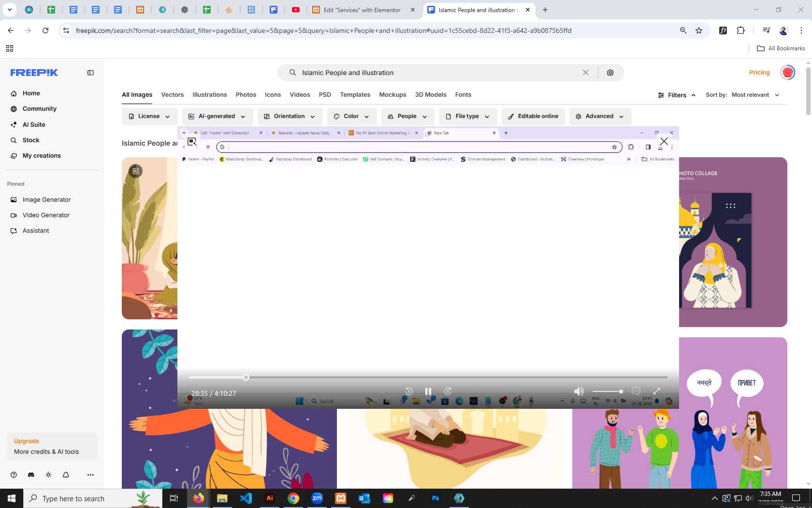Image resolution: width=812 pixels, height=508 pixels.
Task: Launch the pinned Video Generator
Action: (x=46, y=215)
